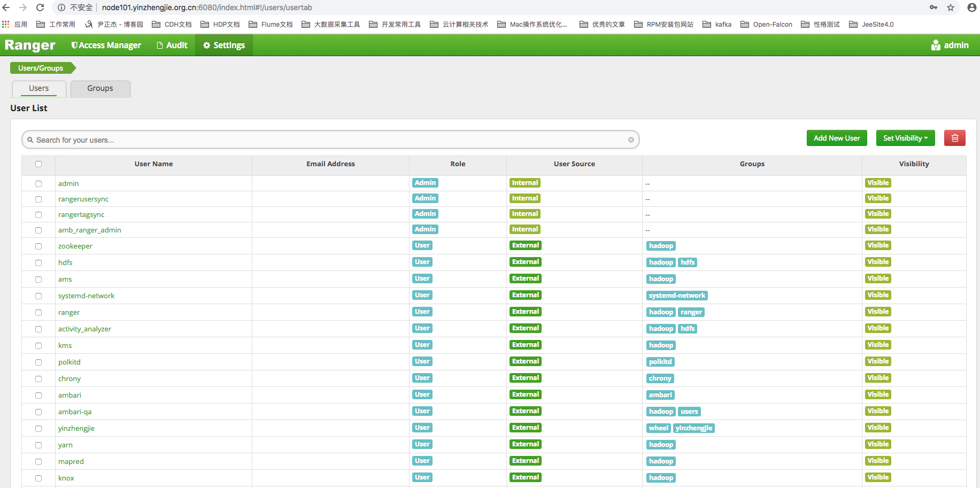Open the systemd-network user link

[x=87, y=296]
